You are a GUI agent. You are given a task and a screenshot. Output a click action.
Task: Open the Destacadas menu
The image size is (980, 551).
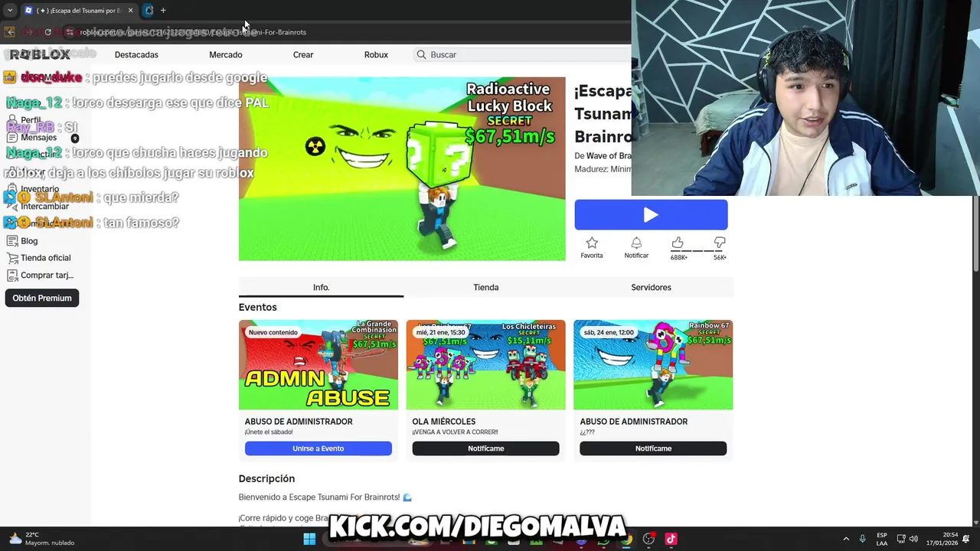tap(136, 54)
